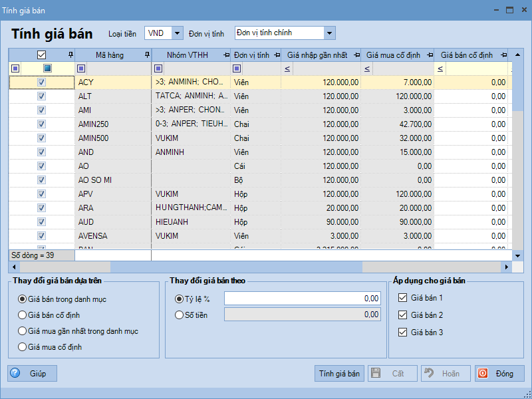Uncheck the checkbox for row AO SO MI
The width and height of the screenshot is (532, 399).
(41, 180)
